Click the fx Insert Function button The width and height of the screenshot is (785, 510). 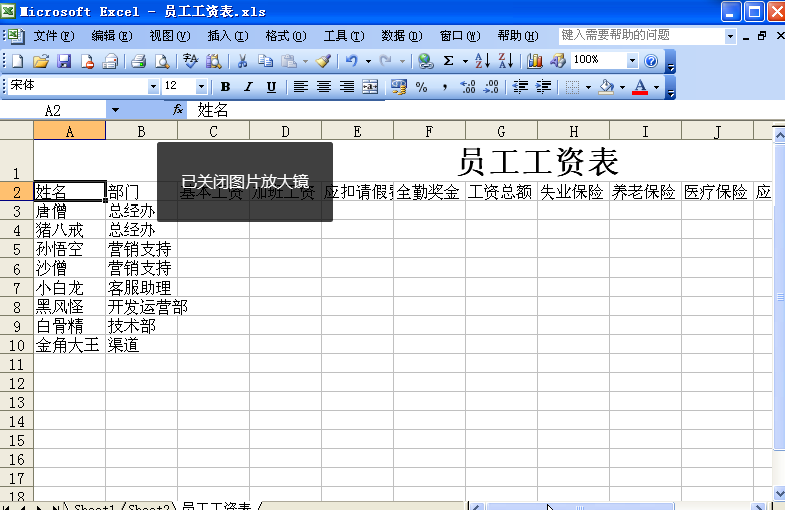pos(178,110)
